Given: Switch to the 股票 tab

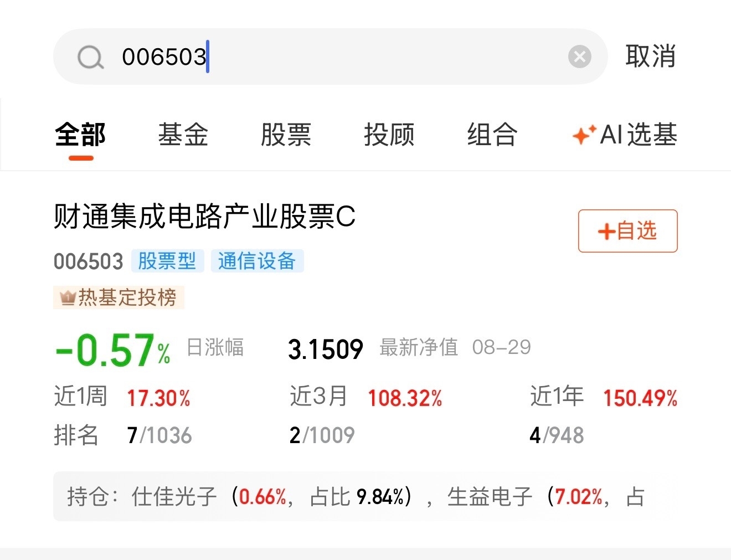Looking at the screenshot, I should pyautogui.click(x=286, y=135).
